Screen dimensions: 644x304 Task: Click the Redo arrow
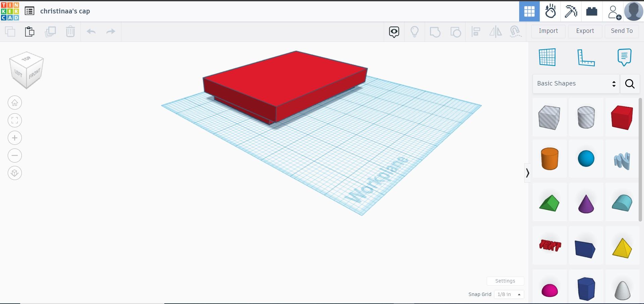(111, 32)
